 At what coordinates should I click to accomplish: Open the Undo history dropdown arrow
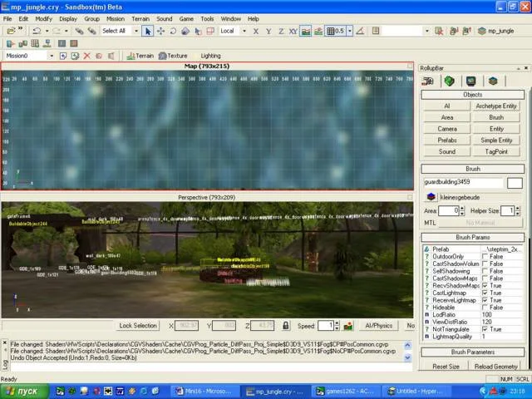click(x=47, y=32)
